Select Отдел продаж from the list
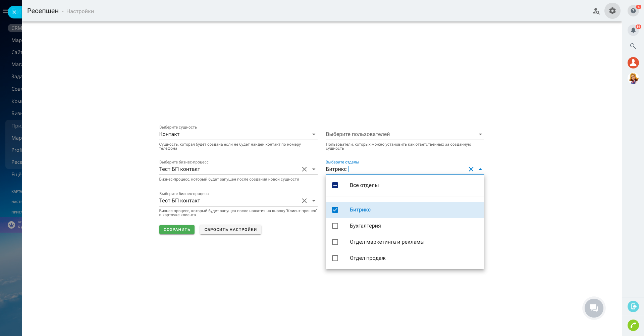644x336 pixels. pyautogui.click(x=368, y=258)
